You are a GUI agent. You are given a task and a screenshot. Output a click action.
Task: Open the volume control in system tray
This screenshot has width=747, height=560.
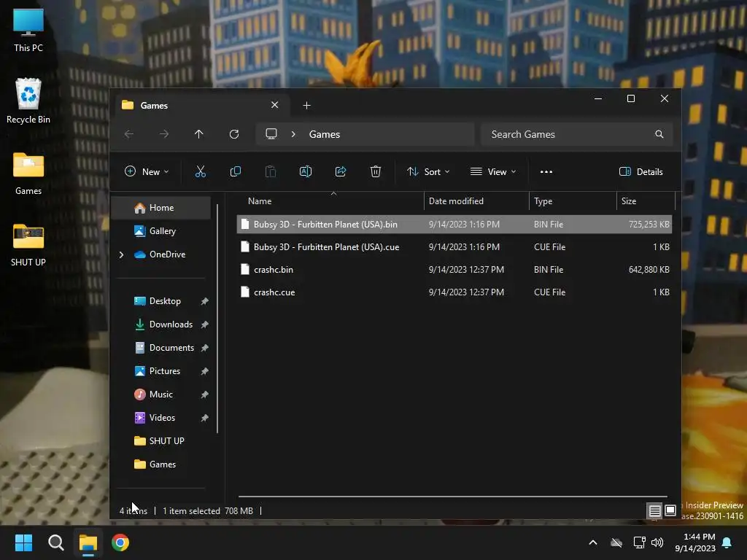click(657, 542)
